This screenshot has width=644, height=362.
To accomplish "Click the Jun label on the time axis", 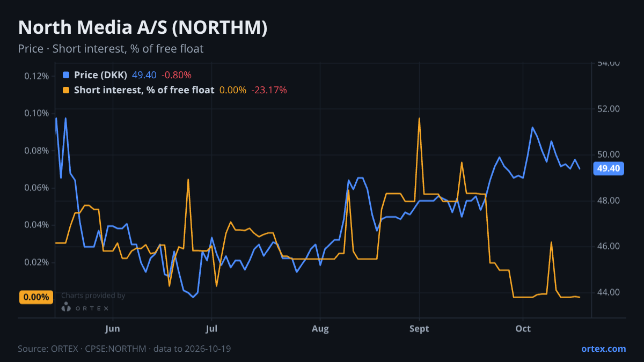I will (113, 328).
